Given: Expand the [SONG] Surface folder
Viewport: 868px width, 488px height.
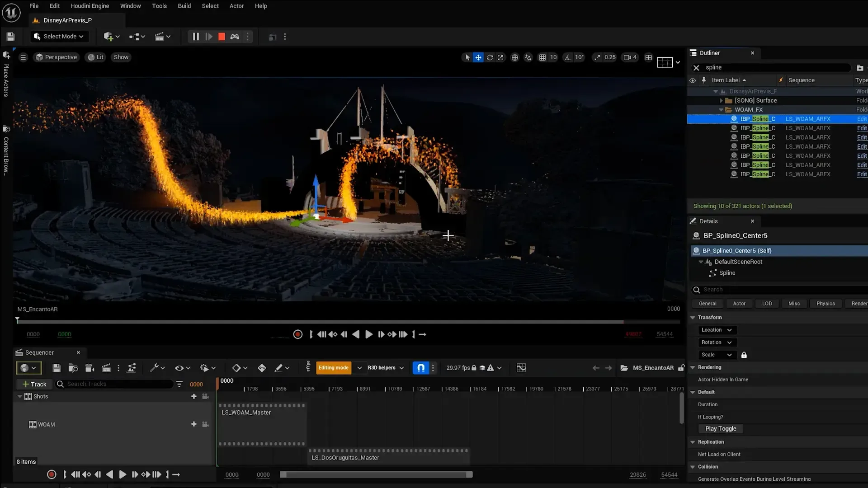Looking at the screenshot, I should [x=721, y=101].
